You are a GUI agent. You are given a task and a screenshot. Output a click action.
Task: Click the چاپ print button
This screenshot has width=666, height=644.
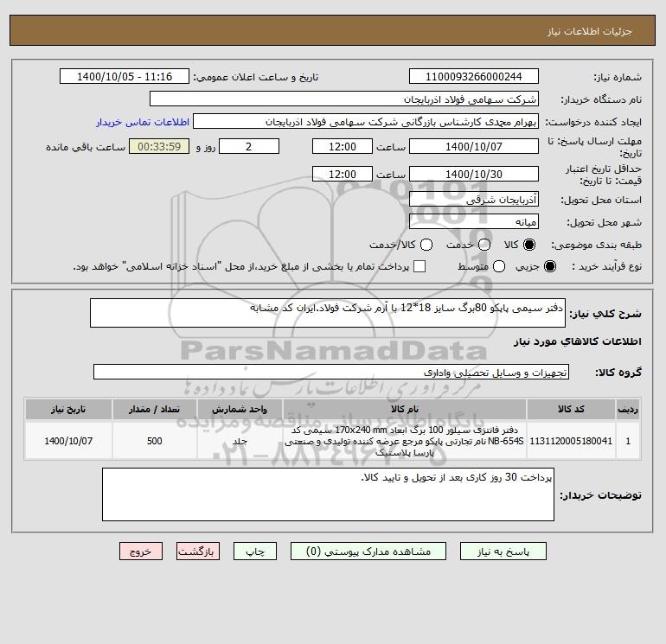tap(255, 552)
